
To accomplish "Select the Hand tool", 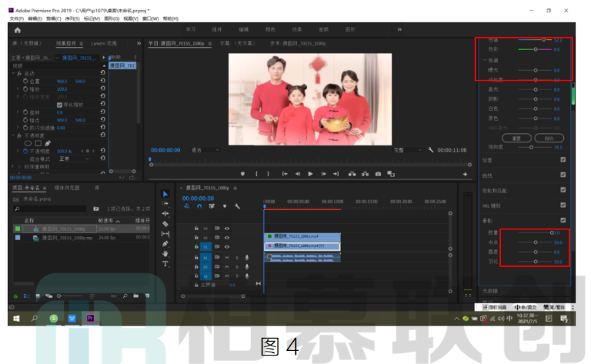I will click(165, 254).
